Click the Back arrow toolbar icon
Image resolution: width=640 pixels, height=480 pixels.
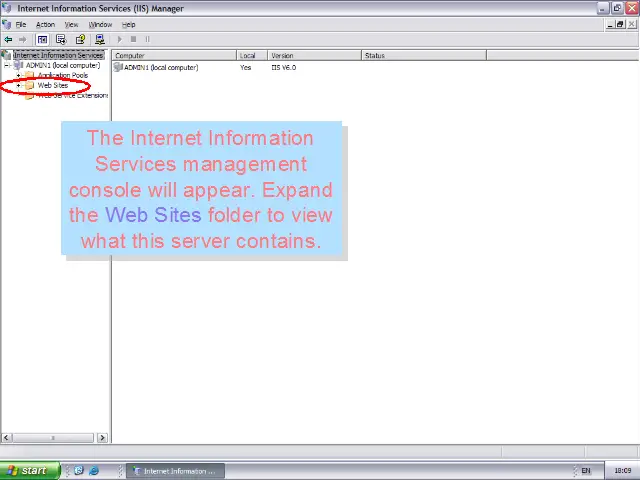(8, 40)
